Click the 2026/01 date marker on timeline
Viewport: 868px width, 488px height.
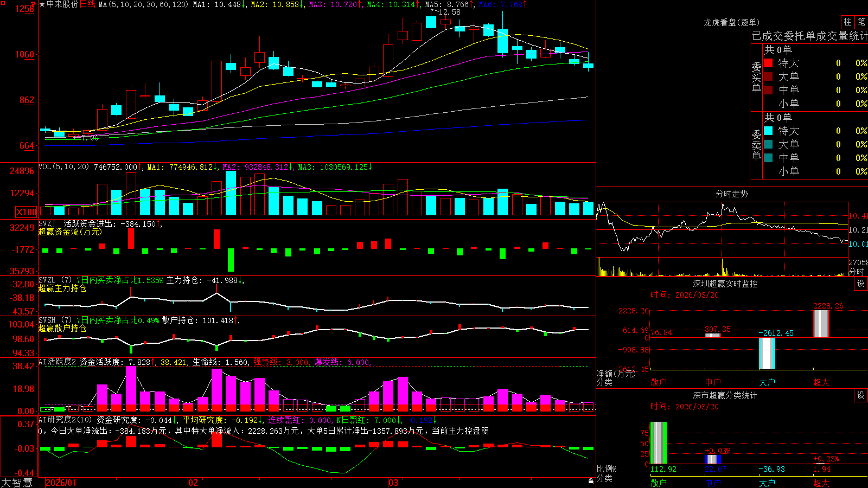61,483
